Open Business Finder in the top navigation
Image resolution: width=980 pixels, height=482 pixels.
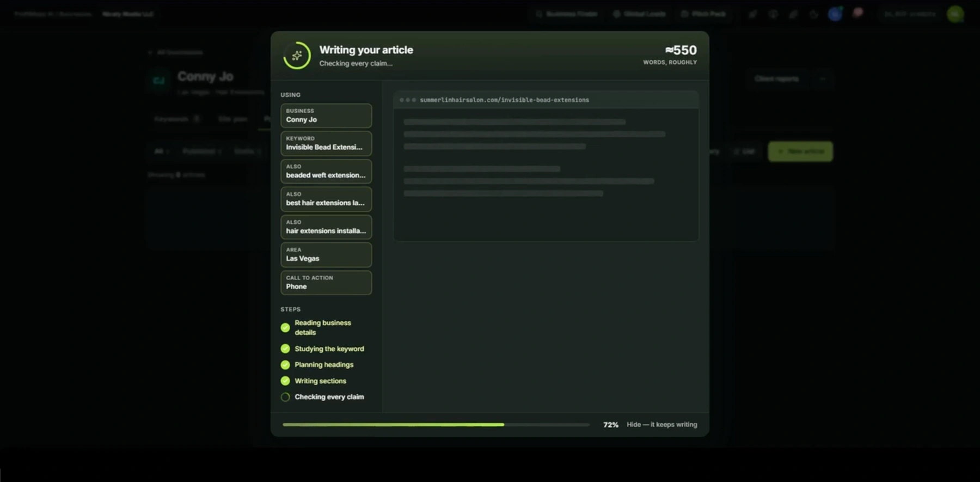(x=566, y=14)
